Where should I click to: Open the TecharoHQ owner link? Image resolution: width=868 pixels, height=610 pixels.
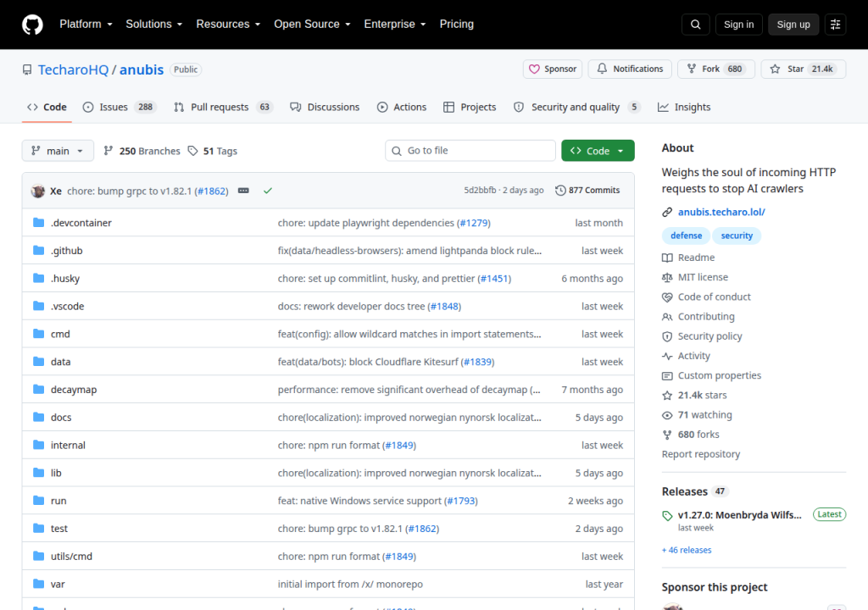(x=73, y=69)
